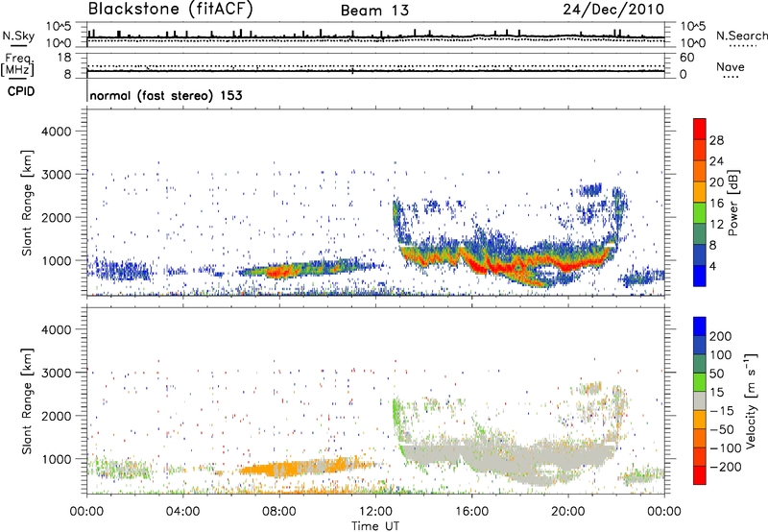Click the "CPID" label

[21, 91]
